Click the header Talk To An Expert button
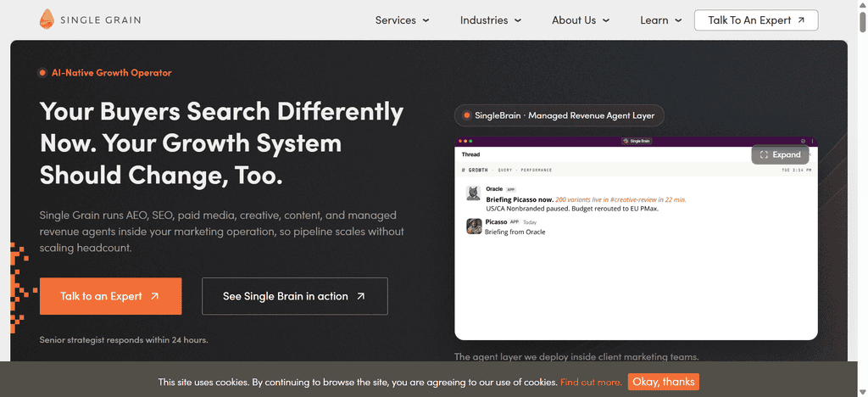Screen dimensions: 868x397 (756, 20)
